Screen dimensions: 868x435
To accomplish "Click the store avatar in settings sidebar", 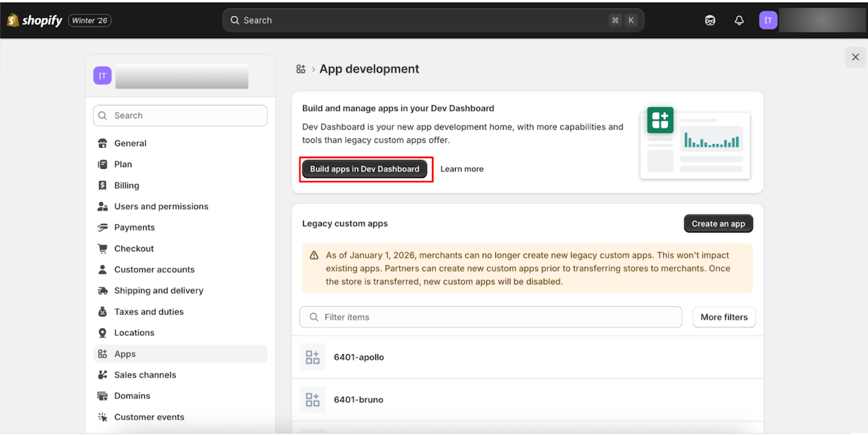I will click(x=103, y=75).
